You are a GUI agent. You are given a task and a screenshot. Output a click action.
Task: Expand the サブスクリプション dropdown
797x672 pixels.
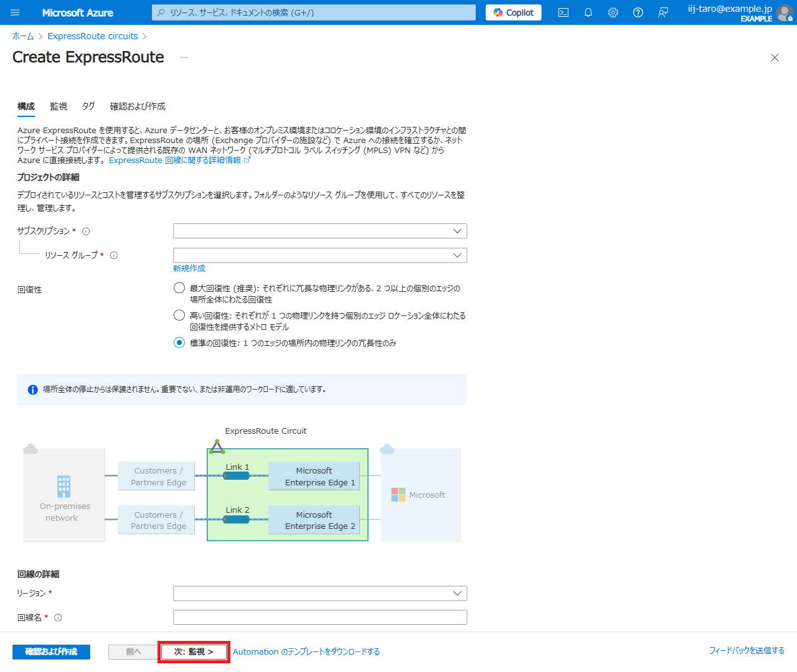320,231
